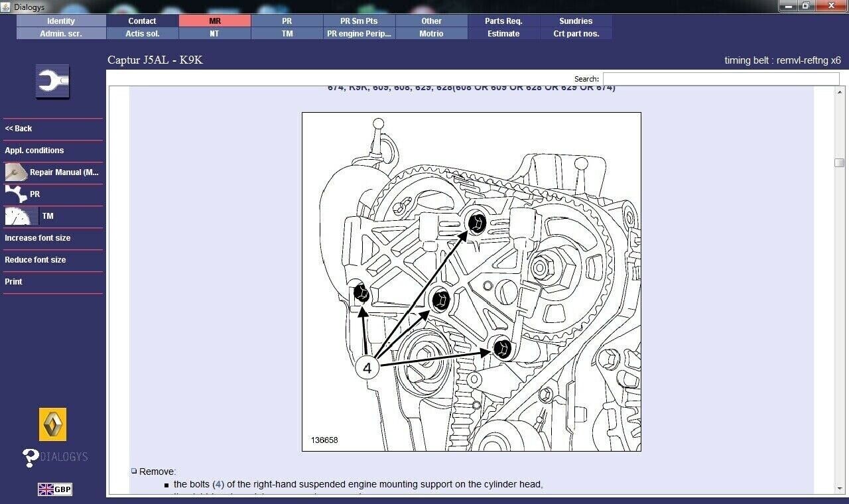
Task: Go to the Motrio tab
Action: (x=431, y=34)
